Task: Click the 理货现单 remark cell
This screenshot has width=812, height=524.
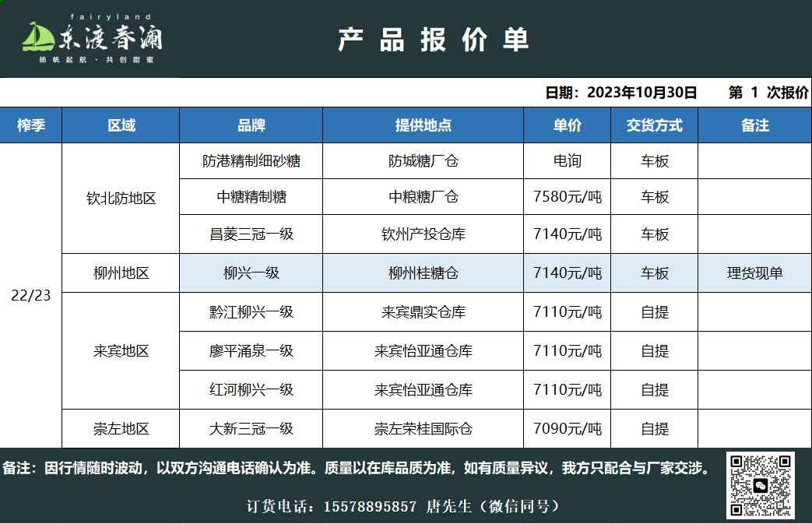Action: (x=754, y=273)
